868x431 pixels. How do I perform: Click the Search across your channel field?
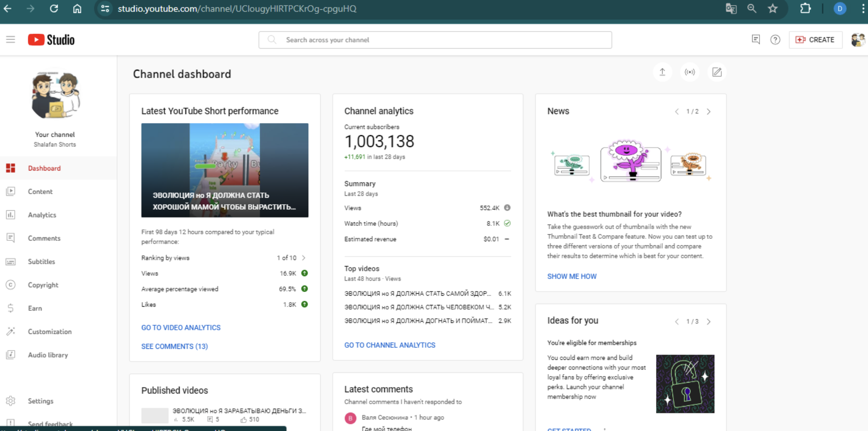point(435,40)
